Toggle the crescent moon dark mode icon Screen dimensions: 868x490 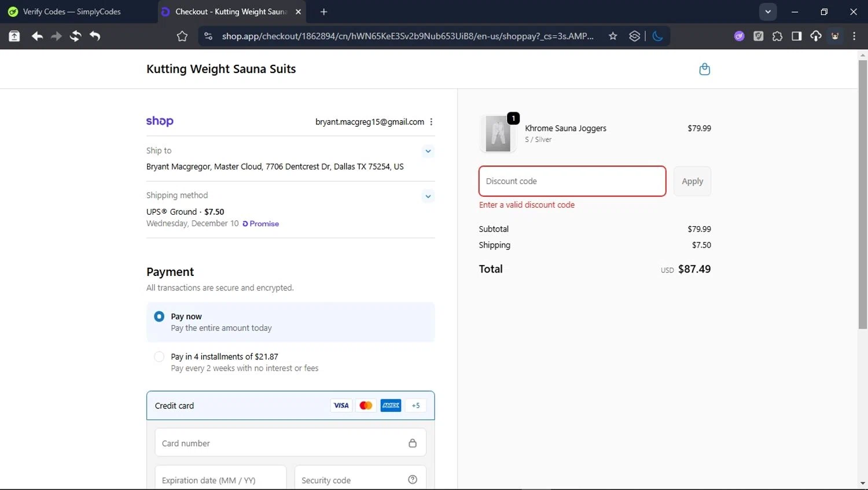click(657, 36)
